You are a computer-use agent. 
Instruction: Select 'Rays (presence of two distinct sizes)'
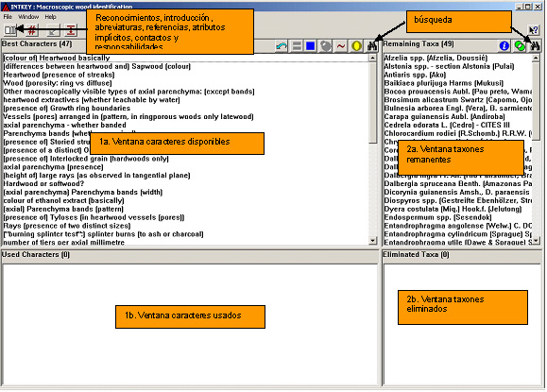tap(67, 226)
